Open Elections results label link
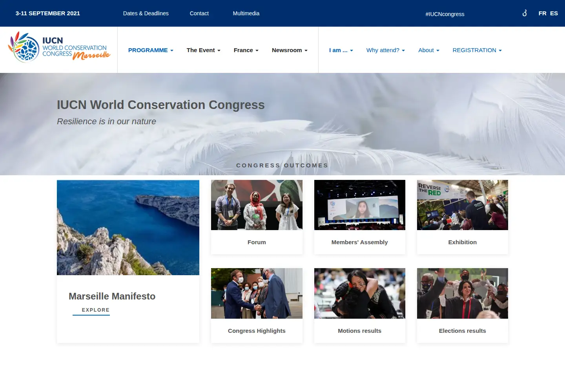 click(463, 331)
